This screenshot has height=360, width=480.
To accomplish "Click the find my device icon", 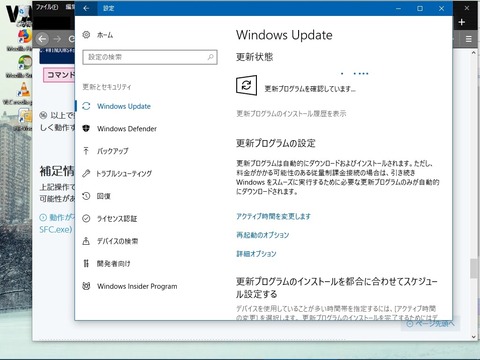I will [86, 241].
